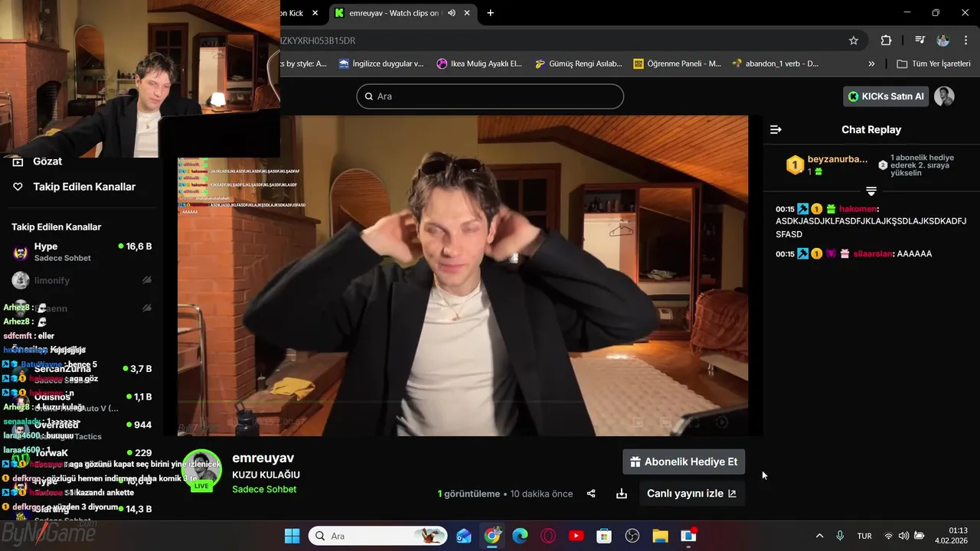Open the Öğrenme Paneli bookmark
Screen dimensions: 980x551
pos(677,64)
